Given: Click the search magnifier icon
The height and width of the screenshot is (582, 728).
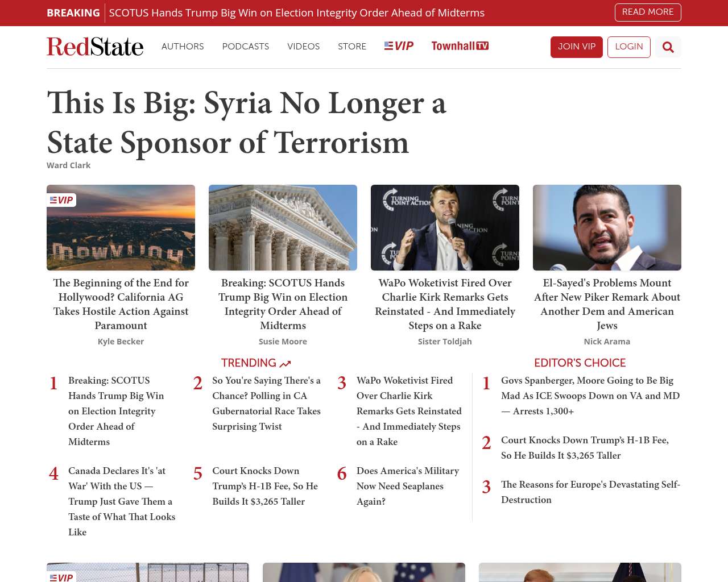Looking at the screenshot, I should tap(668, 47).
